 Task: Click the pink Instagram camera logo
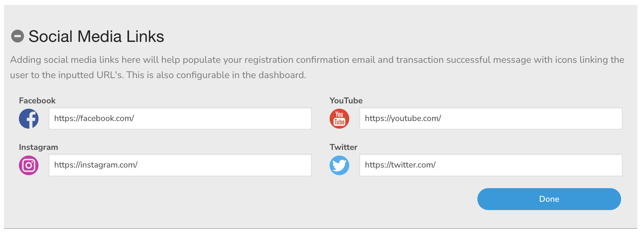29,165
